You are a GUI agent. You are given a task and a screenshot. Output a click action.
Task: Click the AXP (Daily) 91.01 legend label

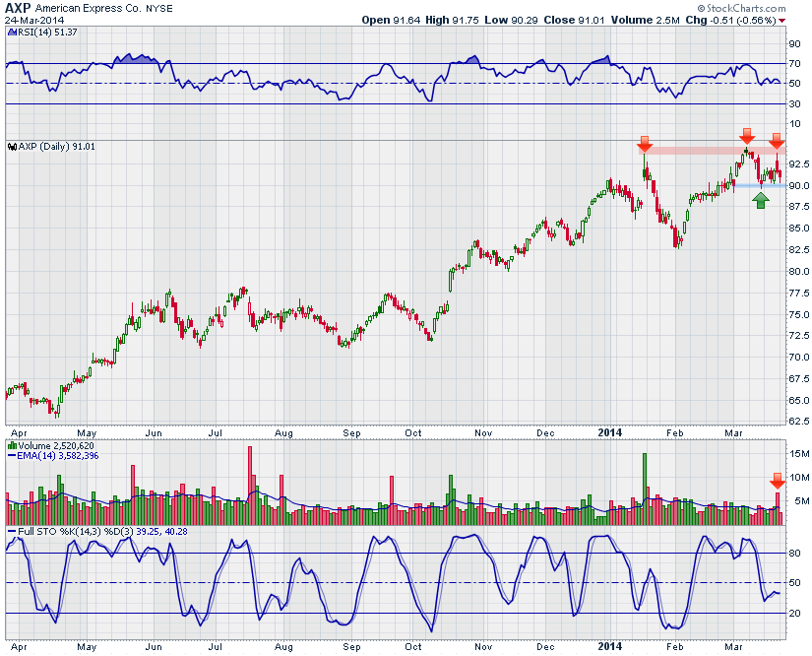tap(56, 147)
